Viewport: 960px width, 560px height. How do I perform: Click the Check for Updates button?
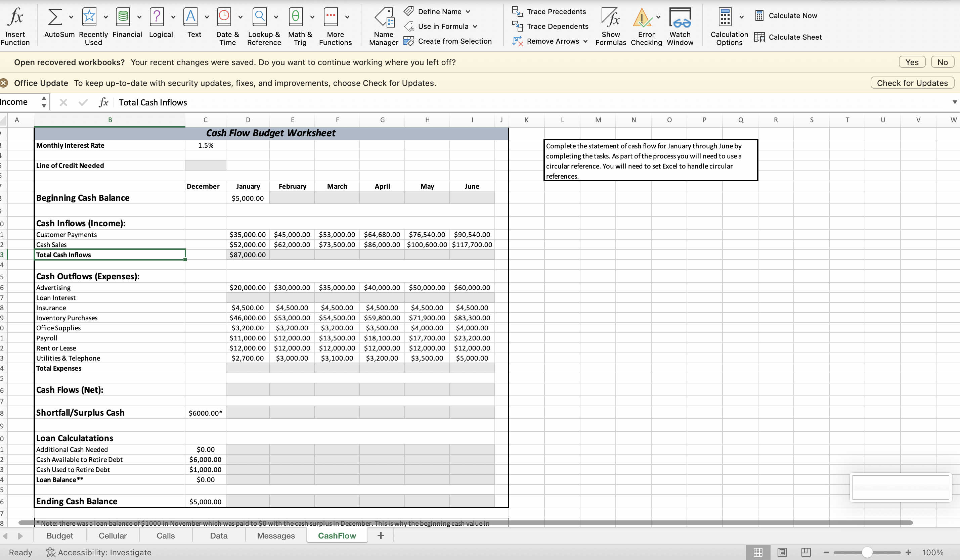[912, 83]
